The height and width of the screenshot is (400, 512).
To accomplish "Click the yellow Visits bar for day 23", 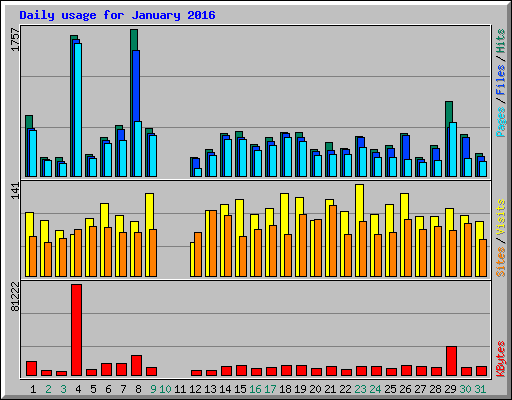I will [x=359, y=203].
